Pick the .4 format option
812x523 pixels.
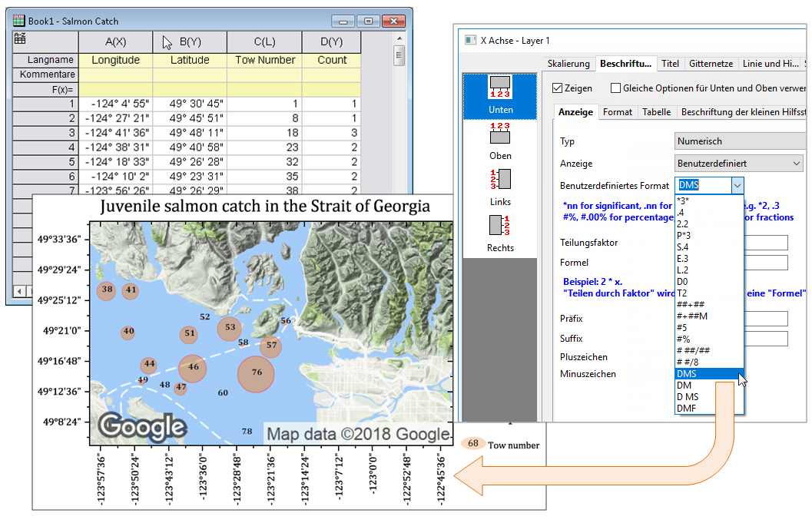click(709, 212)
